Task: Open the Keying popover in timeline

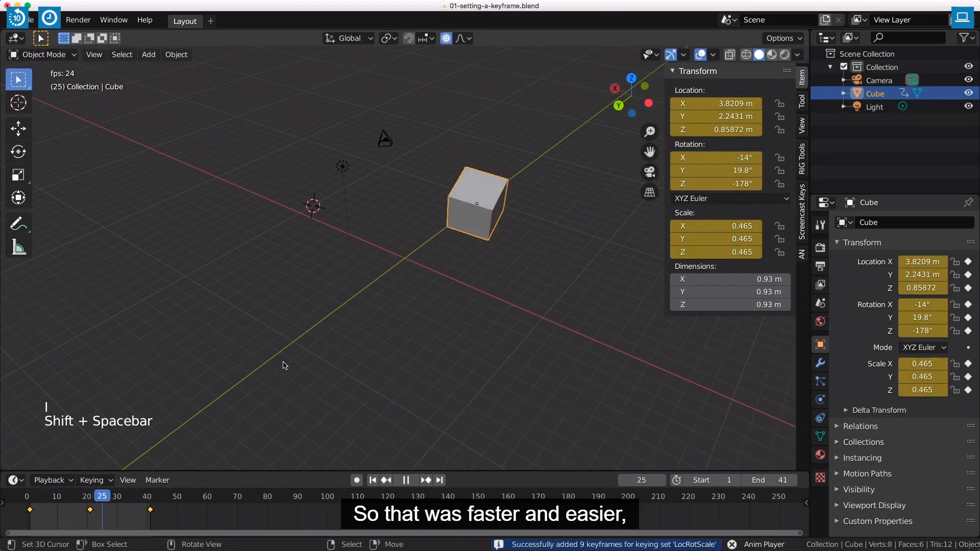Action: point(95,480)
